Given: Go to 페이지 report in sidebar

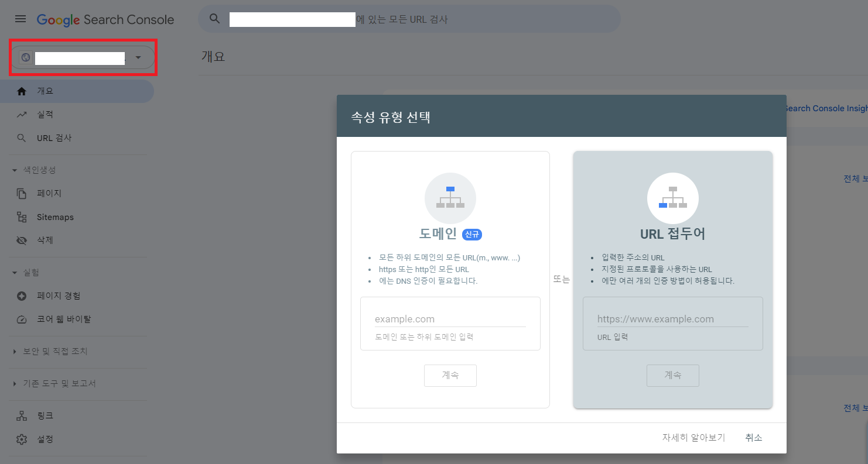Looking at the screenshot, I should click(x=77, y=194).
